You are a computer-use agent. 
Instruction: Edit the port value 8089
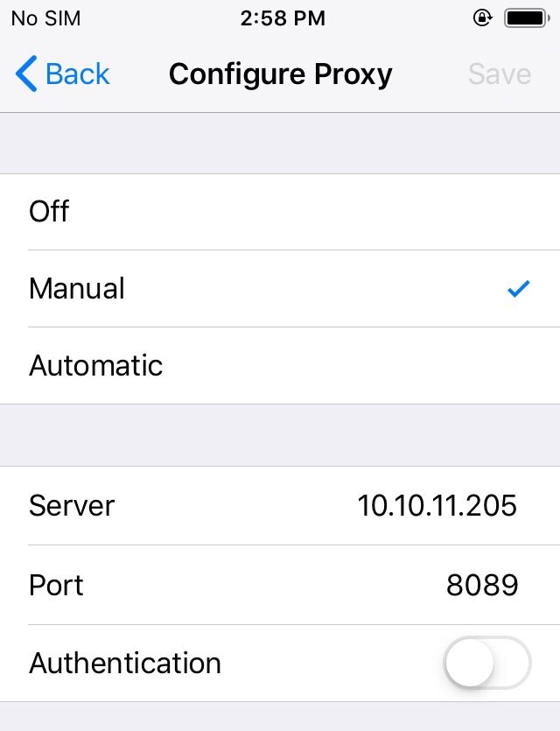(x=482, y=585)
